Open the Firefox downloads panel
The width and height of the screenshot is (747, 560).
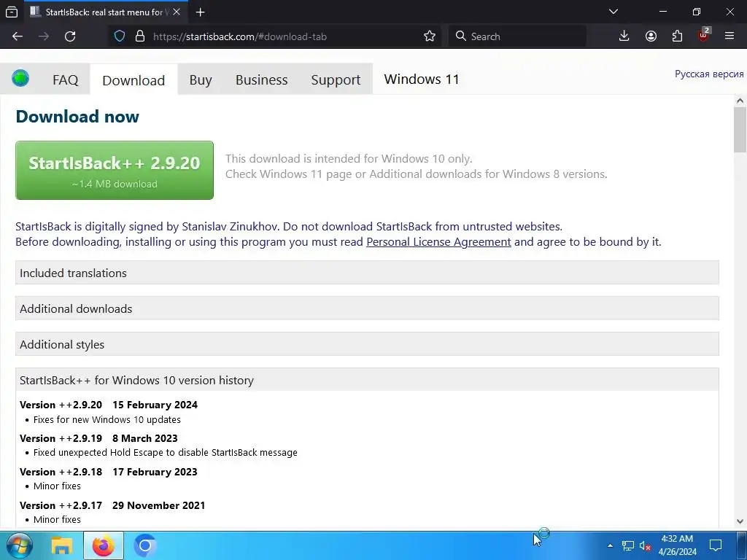[624, 36]
